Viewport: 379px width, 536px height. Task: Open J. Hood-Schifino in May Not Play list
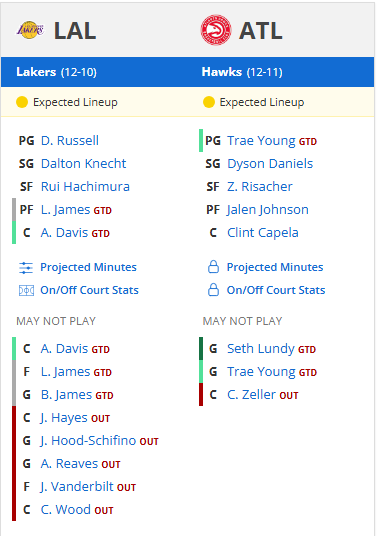pyautogui.click(x=88, y=441)
